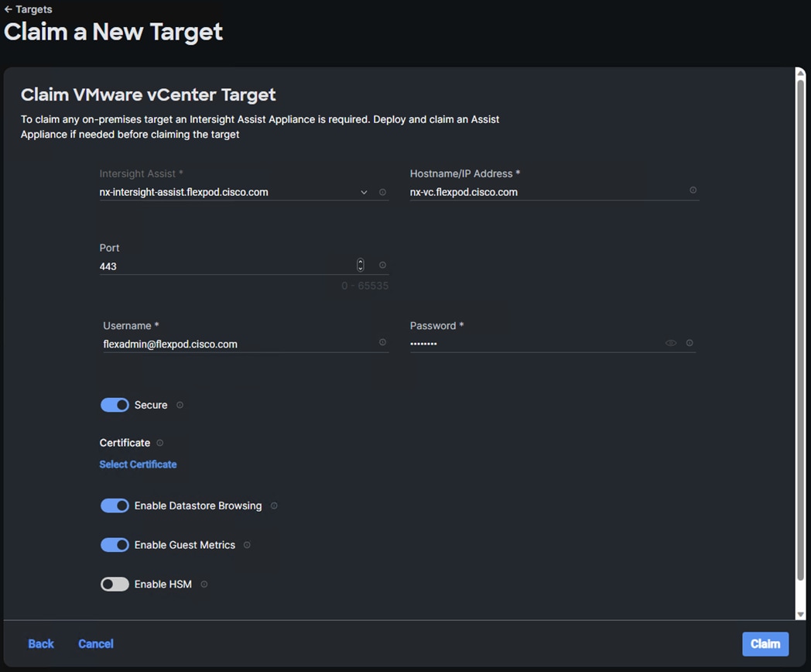Show password with the eye icon

click(671, 343)
